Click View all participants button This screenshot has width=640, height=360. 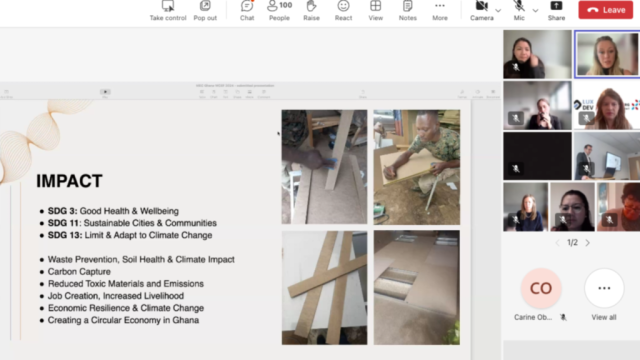point(604,295)
